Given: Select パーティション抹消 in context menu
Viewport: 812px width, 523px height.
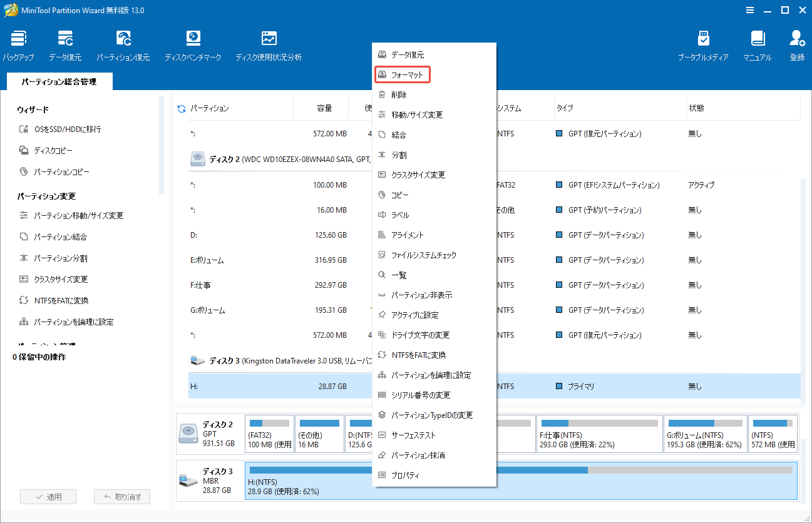Looking at the screenshot, I should click(418, 455).
